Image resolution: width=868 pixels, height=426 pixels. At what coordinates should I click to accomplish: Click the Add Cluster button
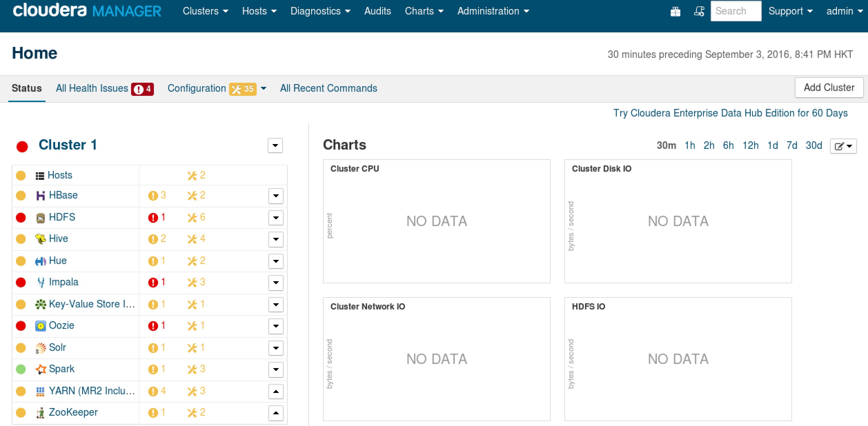tap(829, 88)
